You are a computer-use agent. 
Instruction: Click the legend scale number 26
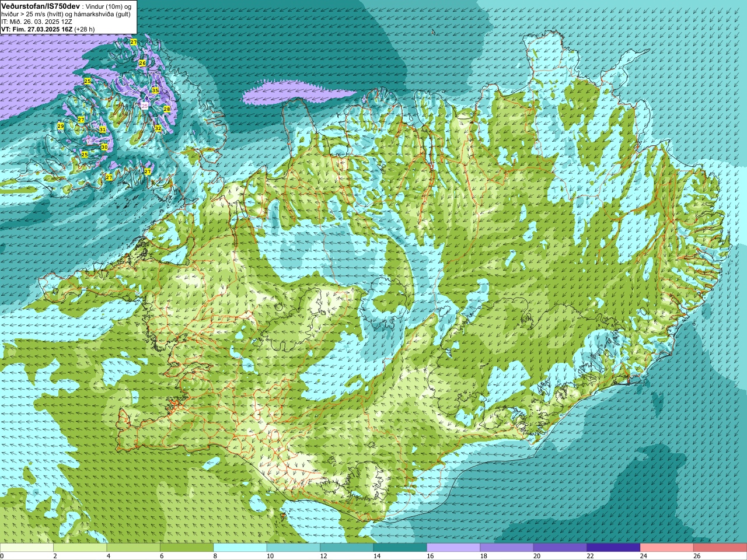697,556
